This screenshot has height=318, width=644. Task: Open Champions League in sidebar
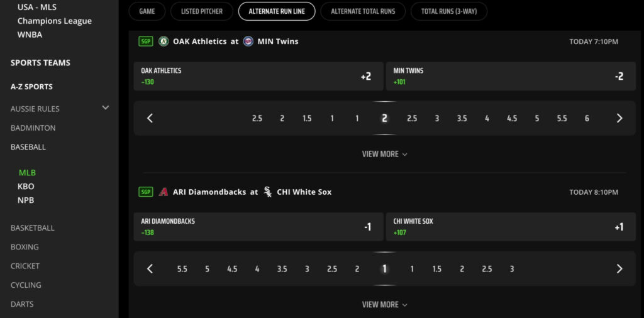click(55, 21)
